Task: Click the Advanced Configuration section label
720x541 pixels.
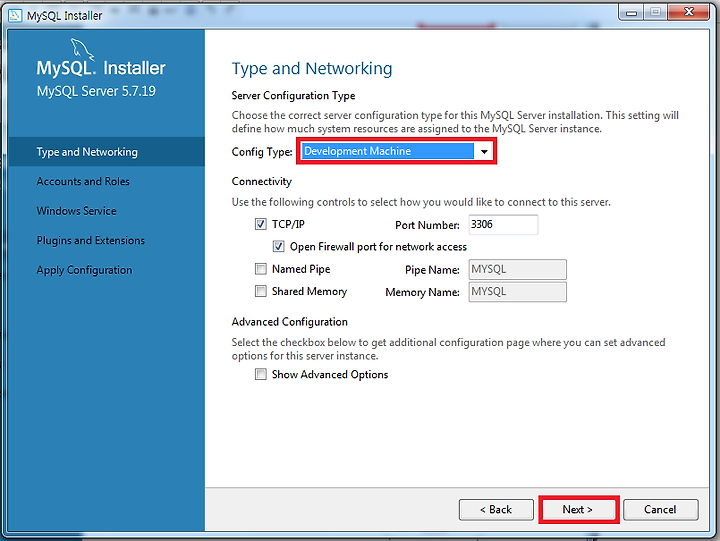Action: click(290, 322)
